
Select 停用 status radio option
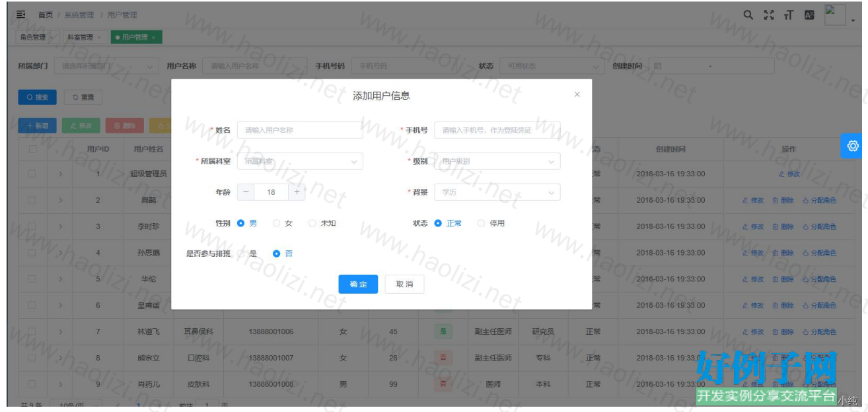[x=482, y=223]
